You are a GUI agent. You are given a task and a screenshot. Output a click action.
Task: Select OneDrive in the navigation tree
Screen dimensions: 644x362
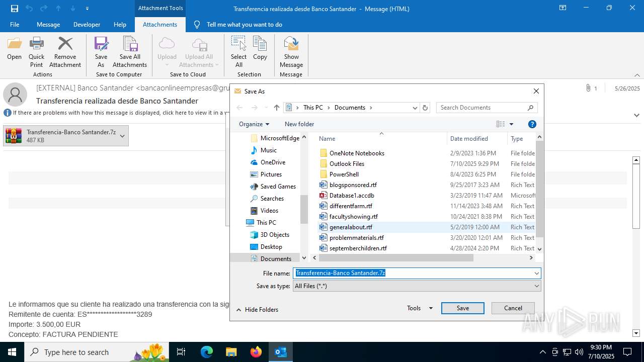pyautogui.click(x=273, y=162)
